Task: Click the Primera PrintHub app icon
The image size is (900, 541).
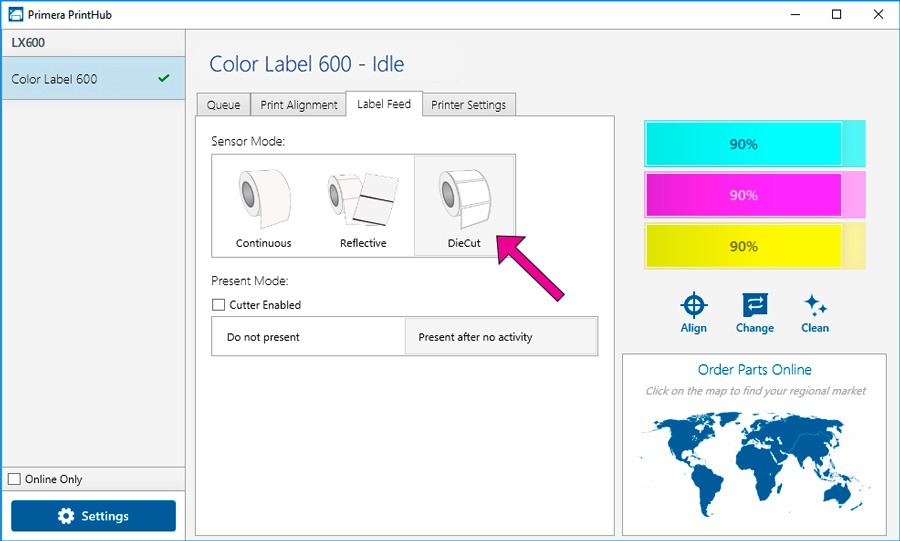Action: 15,14
